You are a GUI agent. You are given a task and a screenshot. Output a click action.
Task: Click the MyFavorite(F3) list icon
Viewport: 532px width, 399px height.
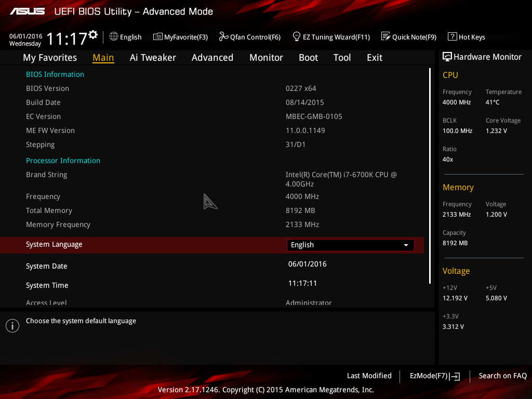click(158, 37)
